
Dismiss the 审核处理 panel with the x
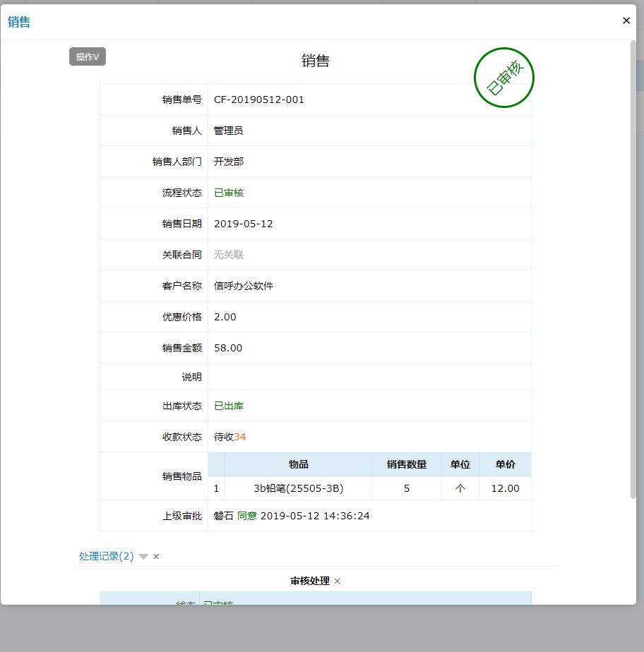[338, 581]
